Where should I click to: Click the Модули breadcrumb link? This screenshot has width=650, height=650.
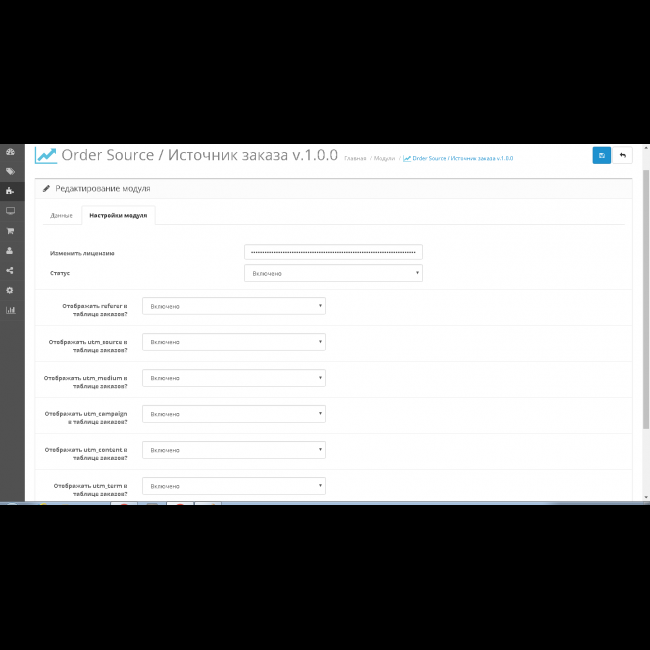pos(385,158)
